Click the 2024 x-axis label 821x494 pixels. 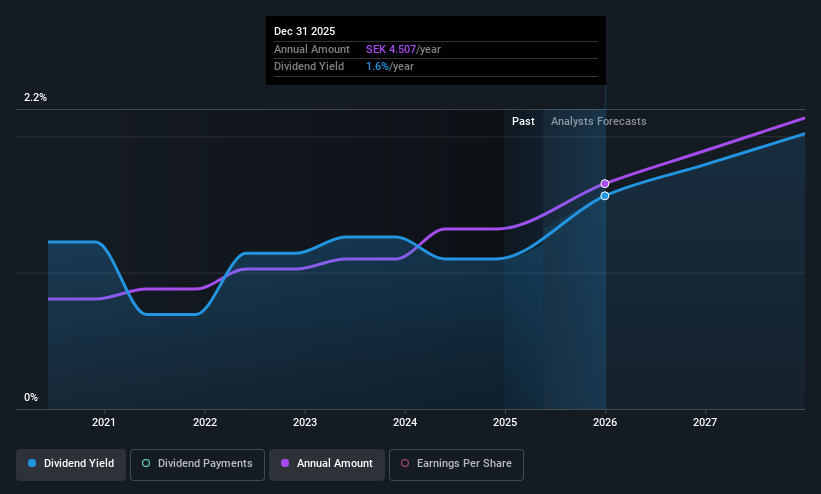click(x=405, y=422)
